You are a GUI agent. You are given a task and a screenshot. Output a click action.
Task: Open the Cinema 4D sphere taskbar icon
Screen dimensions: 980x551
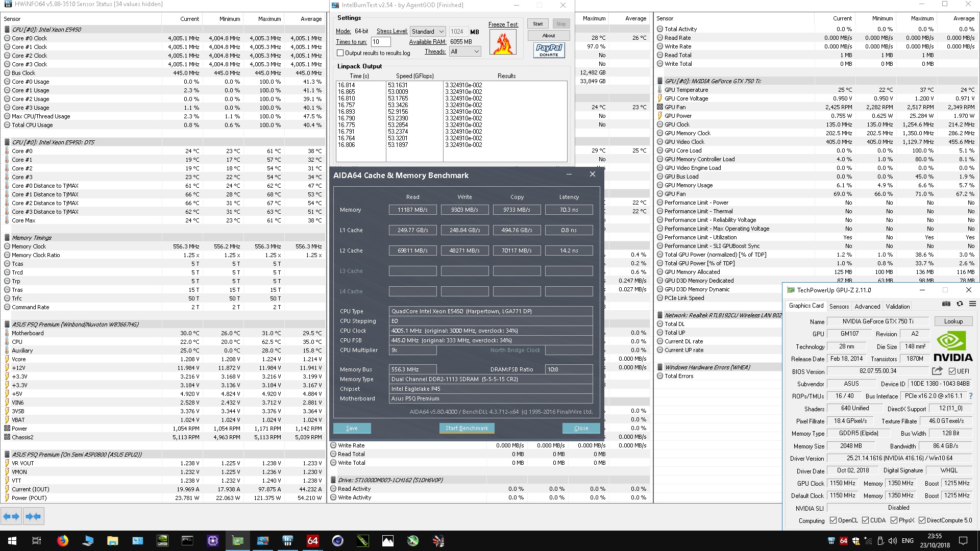coord(337,541)
